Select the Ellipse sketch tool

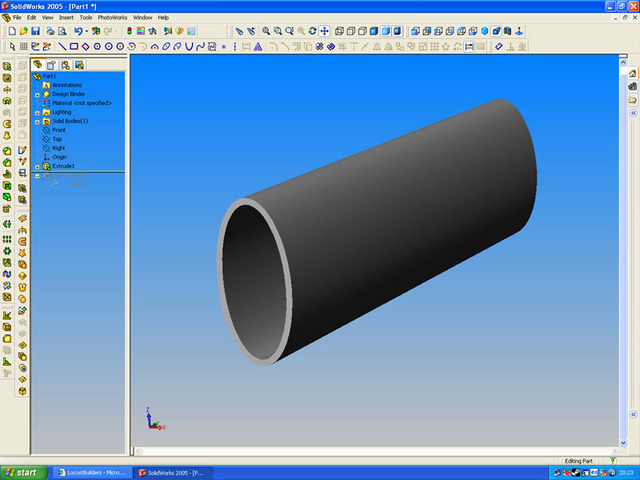(166, 47)
